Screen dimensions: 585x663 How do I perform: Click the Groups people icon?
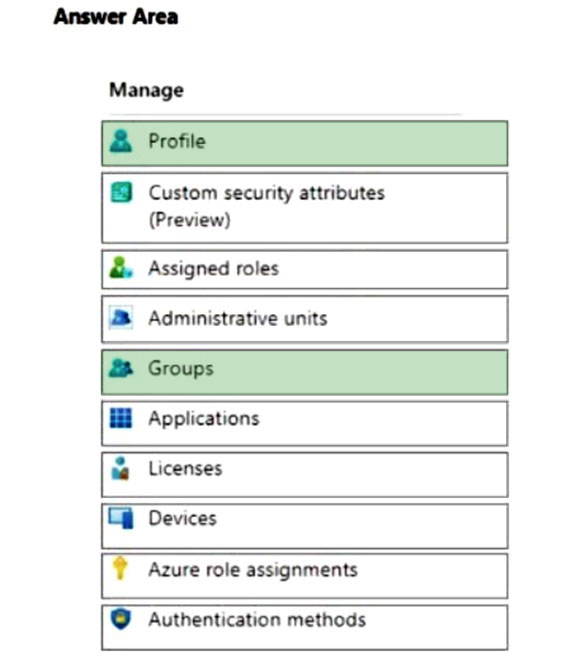(x=121, y=368)
